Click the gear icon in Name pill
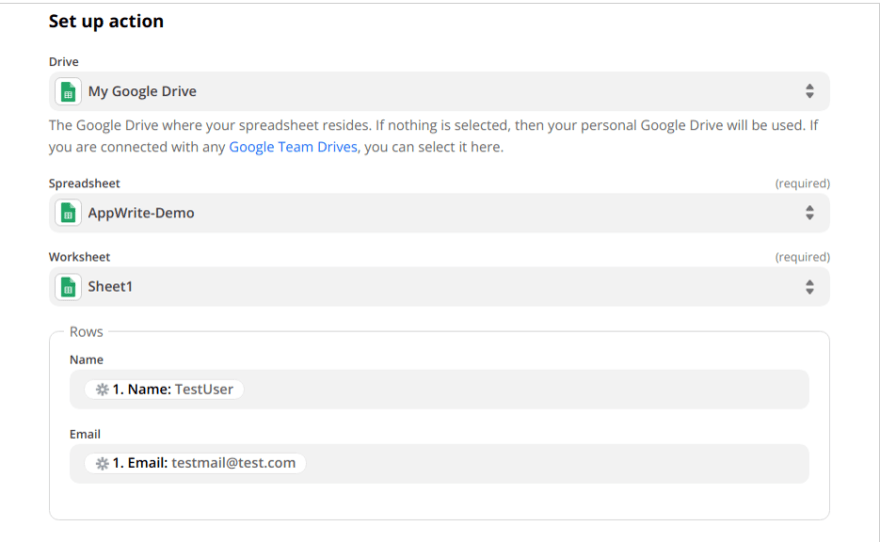Screen dimensions: 880x542 click(x=102, y=389)
